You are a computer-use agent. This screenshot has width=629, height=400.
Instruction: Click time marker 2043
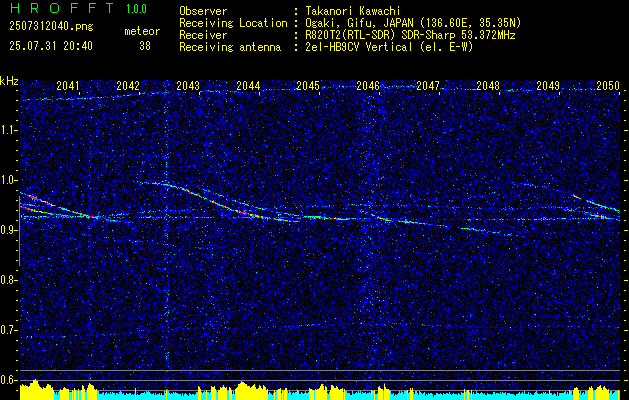(x=188, y=86)
